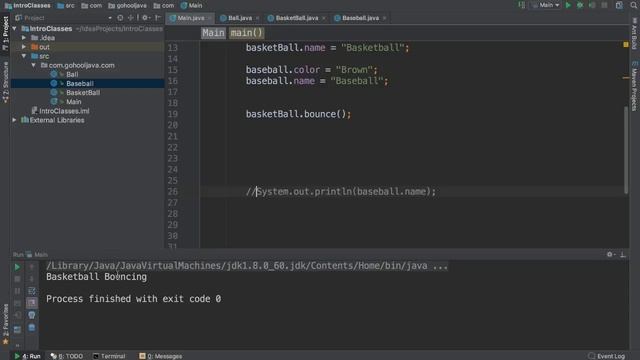This screenshot has width=640, height=360.
Task: Run Main with the green toolbar arrow
Action: pos(568,5)
